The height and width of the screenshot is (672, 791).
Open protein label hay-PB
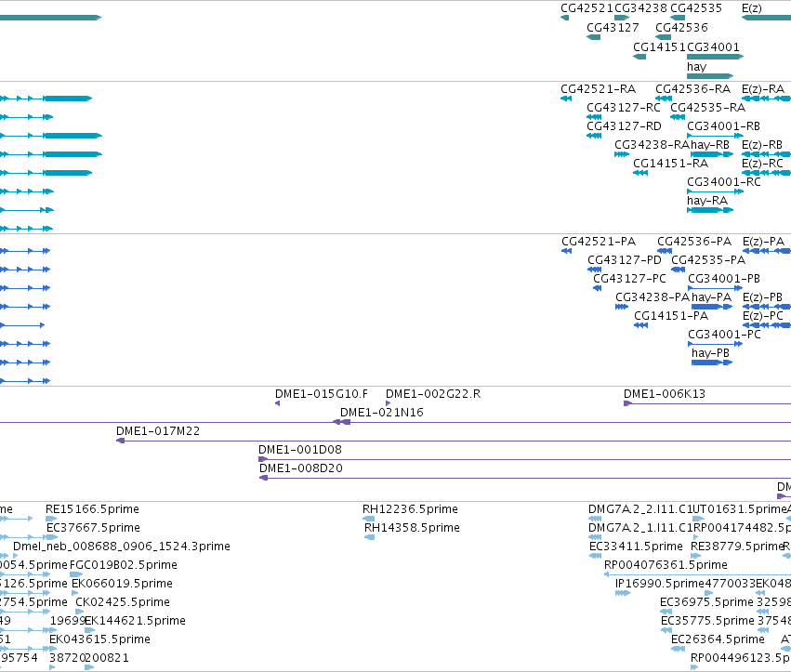pos(710,353)
